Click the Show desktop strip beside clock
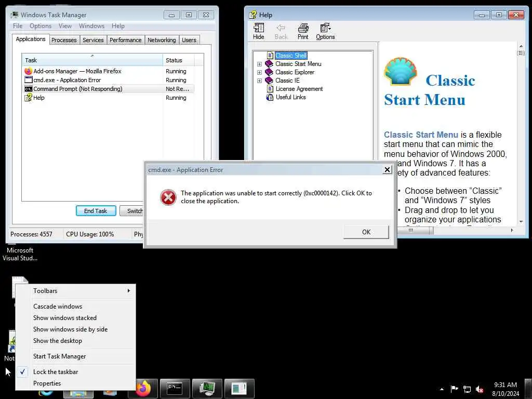Screen dimensions: 532x399 528,389
